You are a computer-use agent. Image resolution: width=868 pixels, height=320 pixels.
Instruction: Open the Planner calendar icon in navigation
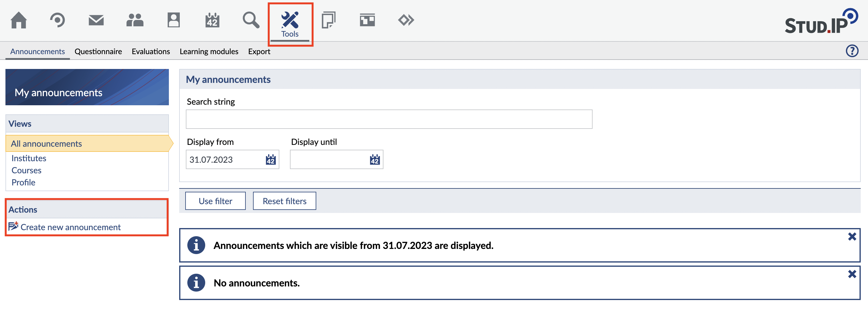tap(212, 20)
